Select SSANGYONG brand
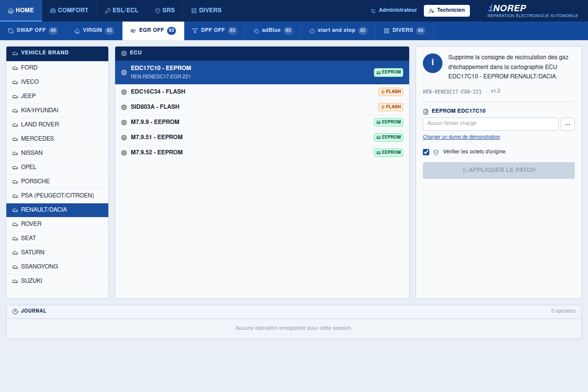Screen dimensions: 588x392 [57, 267]
